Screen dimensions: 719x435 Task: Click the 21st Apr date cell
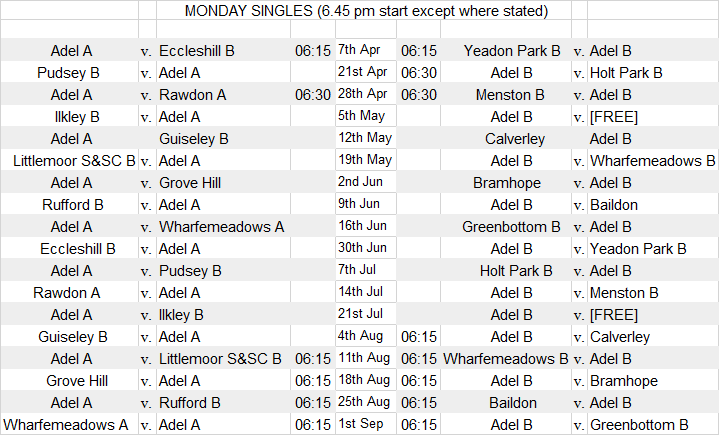click(x=365, y=72)
